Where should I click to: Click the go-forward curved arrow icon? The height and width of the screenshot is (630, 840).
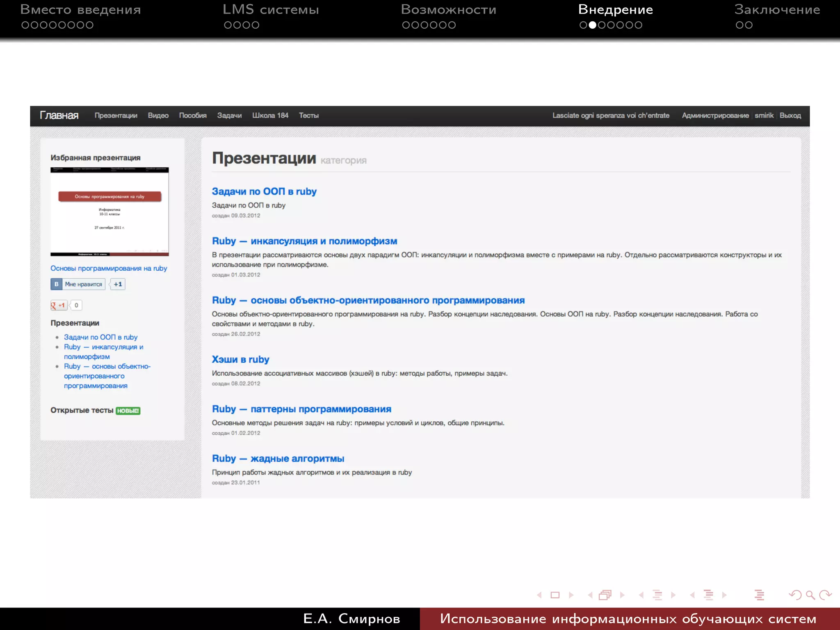[x=825, y=595]
